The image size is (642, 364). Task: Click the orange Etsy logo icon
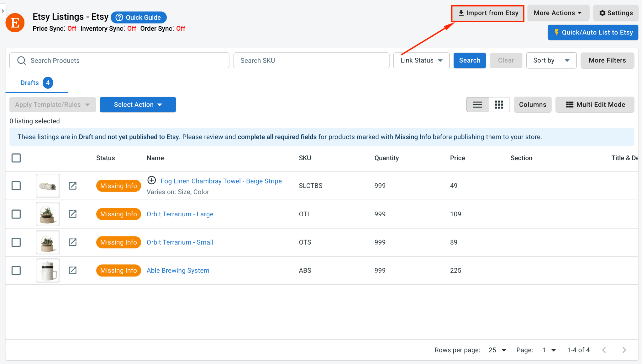tap(15, 23)
